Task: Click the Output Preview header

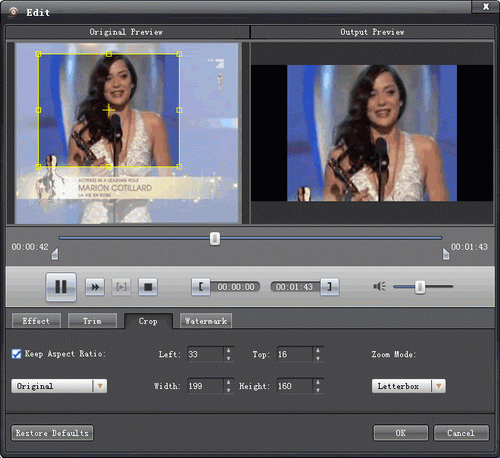Action: (x=372, y=32)
